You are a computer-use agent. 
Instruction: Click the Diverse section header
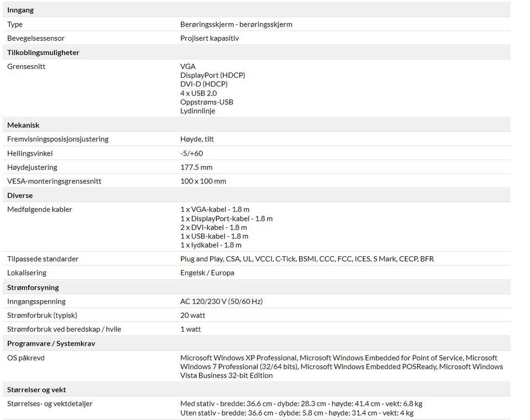[x=20, y=195]
